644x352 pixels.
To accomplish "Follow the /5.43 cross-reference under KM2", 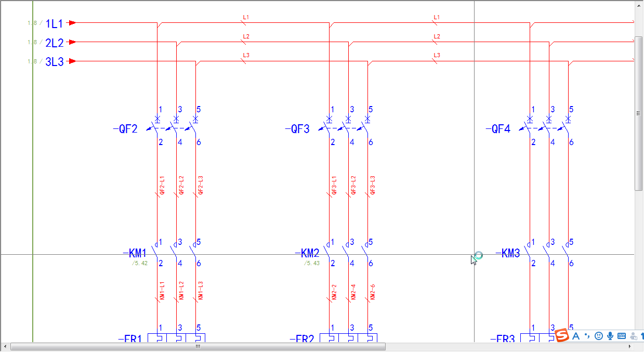I will (312, 264).
